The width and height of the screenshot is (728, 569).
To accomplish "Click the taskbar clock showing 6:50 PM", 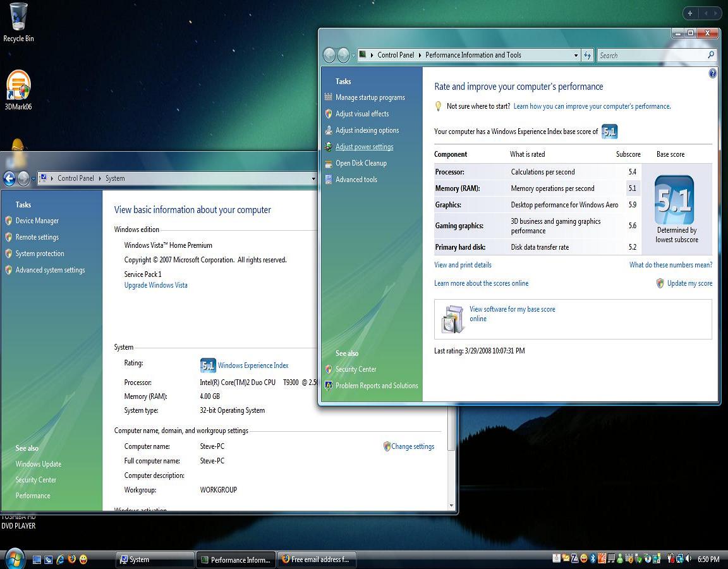I will tap(708, 560).
